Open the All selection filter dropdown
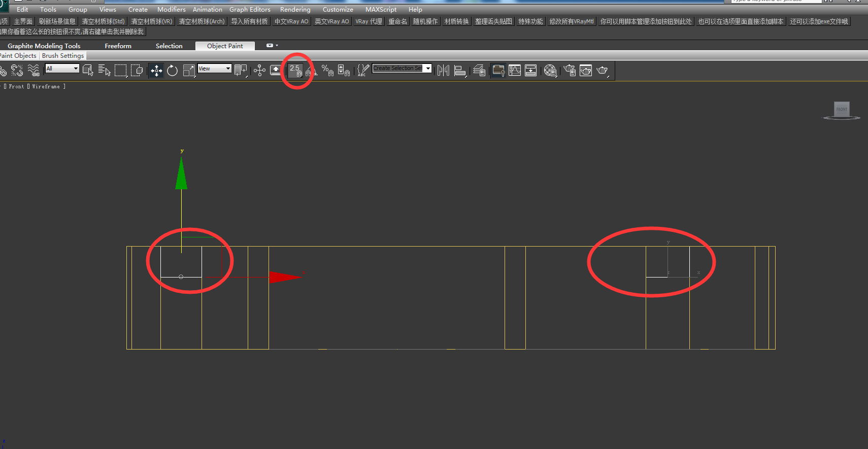Image resolution: width=868 pixels, height=449 pixels. pyautogui.click(x=62, y=68)
